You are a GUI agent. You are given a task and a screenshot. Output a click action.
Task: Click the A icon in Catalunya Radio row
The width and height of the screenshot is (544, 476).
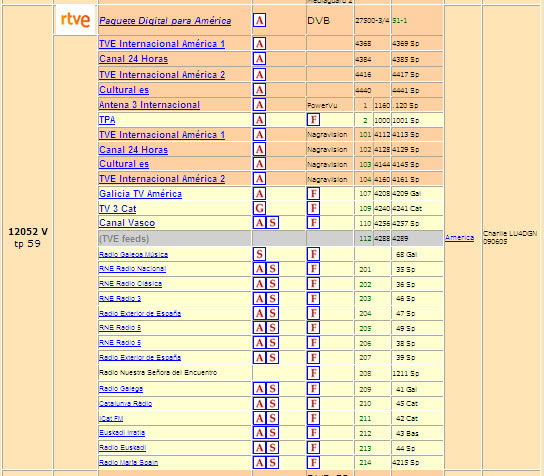[x=259, y=404]
